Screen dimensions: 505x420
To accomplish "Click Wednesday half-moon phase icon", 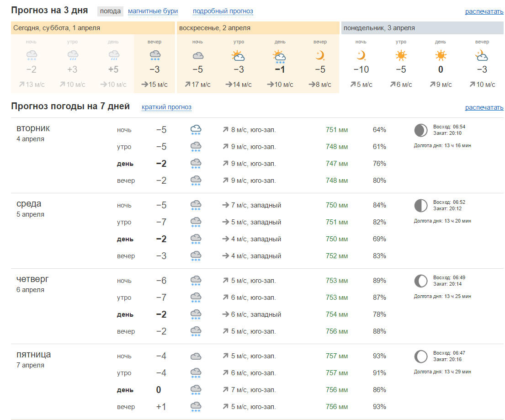I will pyautogui.click(x=420, y=206).
